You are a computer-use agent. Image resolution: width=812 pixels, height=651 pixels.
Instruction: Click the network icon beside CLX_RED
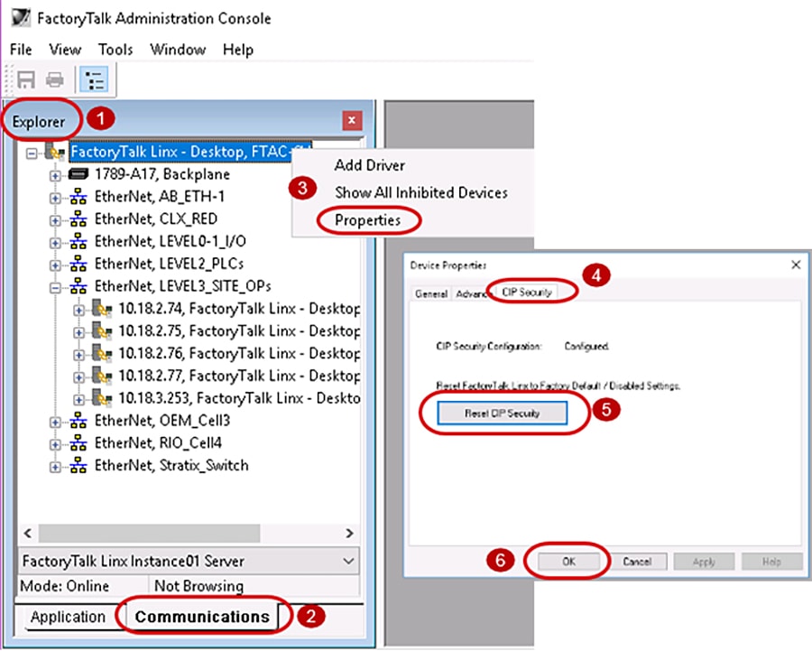[x=78, y=219]
